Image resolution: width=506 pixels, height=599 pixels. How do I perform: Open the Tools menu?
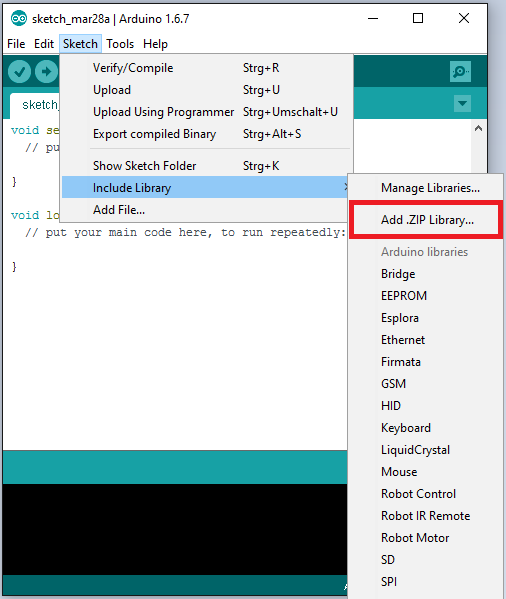pyautogui.click(x=120, y=44)
